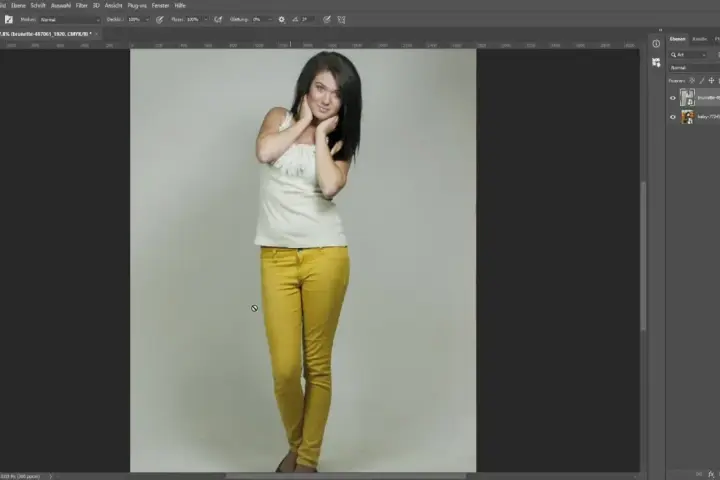Expand the status bar info arrow
This screenshot has width=720, height=480.
click(51, 476)
